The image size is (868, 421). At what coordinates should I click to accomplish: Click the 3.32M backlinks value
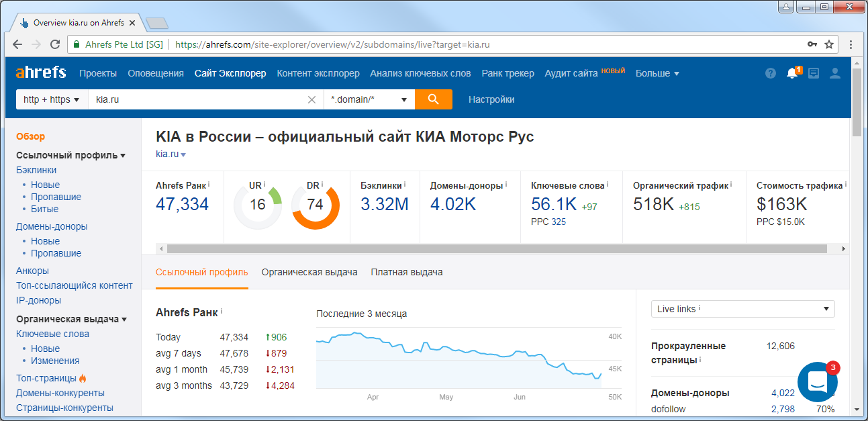click(385, 204)
